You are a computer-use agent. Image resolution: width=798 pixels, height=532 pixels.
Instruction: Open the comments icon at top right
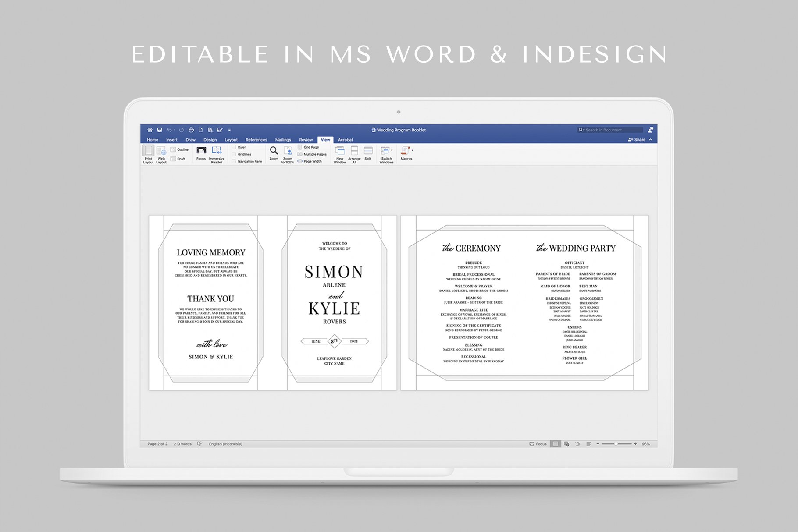pos(651,130)
